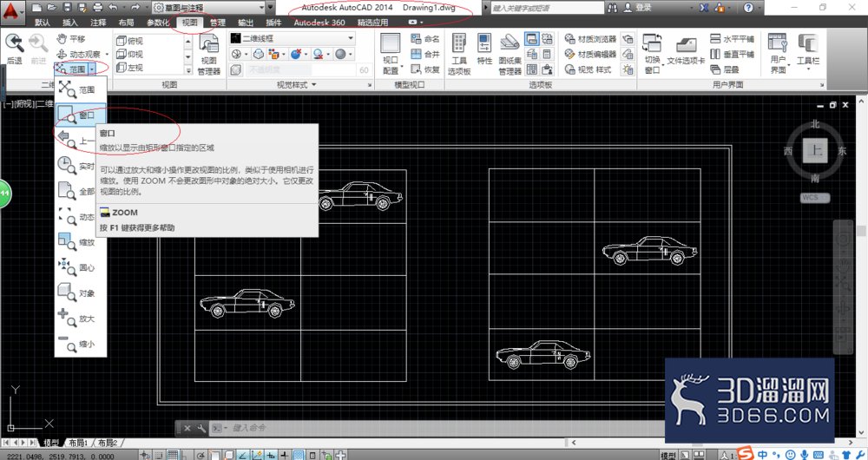868x460 pixels.
Task: Expand the 动态观察 dropdown arrow
Action: coord(107,55)
